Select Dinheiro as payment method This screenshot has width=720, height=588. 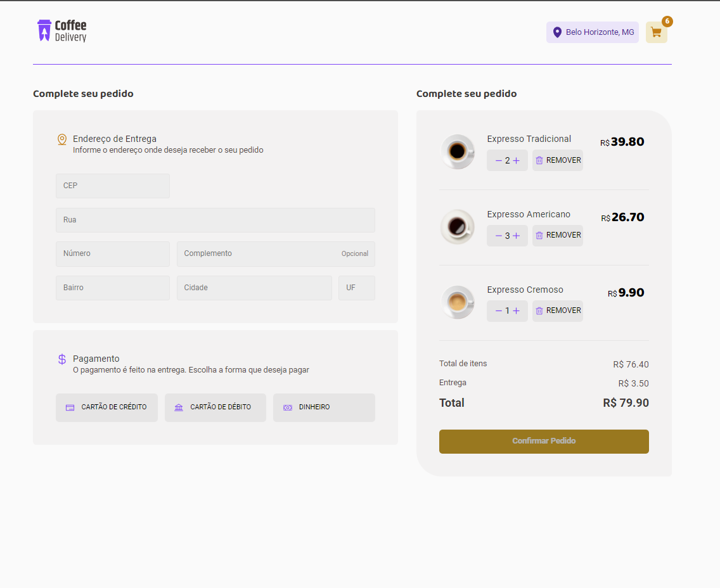click(324, 407)
